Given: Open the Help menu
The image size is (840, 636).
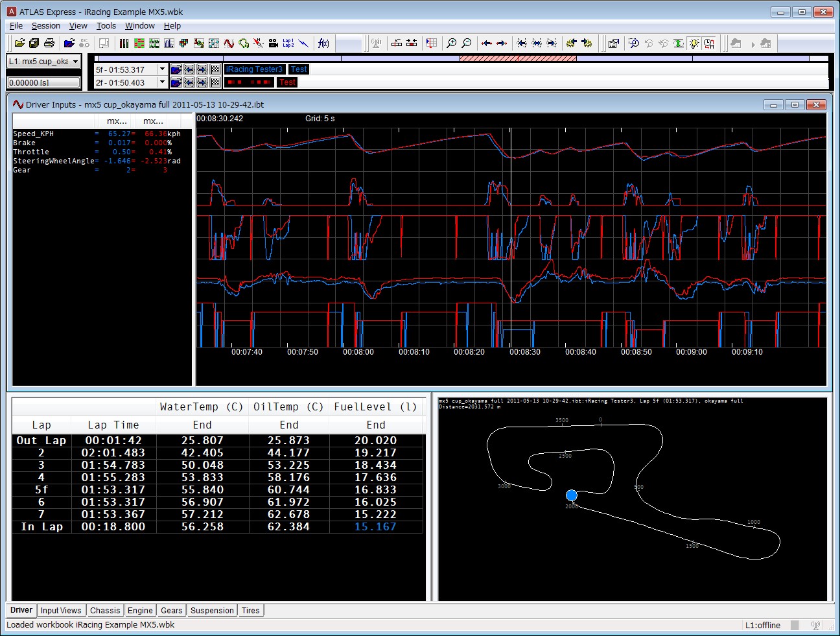Looking at the screenshot, I should (x=172, y=26).
